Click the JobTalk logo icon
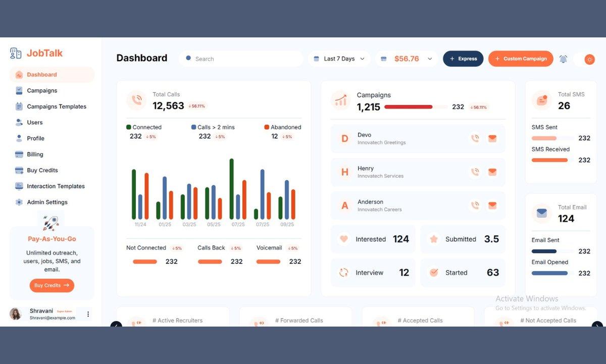Viewport: 606px width, 364px height. (x=16, y=53)
